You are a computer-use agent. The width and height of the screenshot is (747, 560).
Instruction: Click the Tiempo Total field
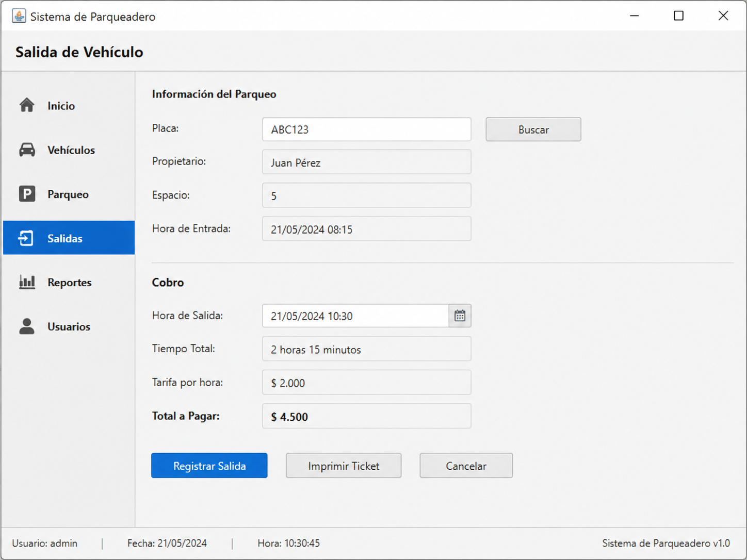click(x=367, y=349)
